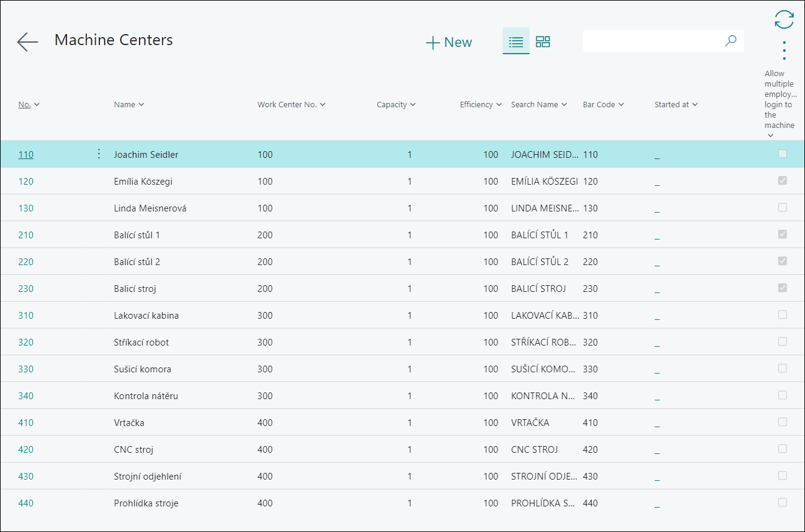Open machine center 320 link
The height and width of the screenshot is (532, 805).
pyautogui.click(x=26, y=342)
